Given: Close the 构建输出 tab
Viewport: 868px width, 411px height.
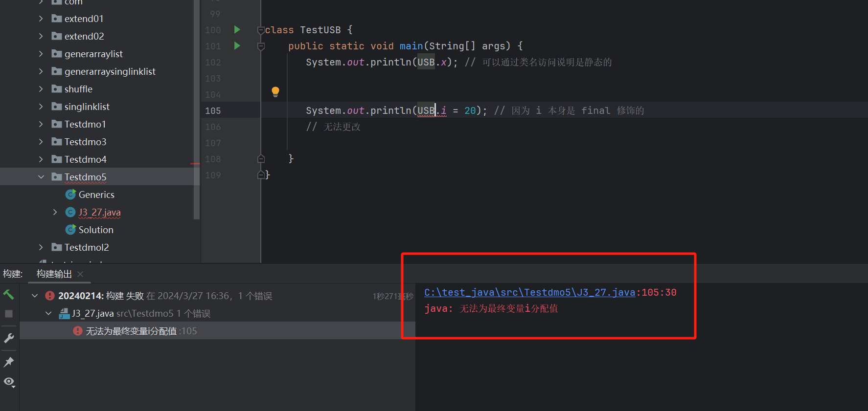Looking at the screenshot, I should 80,274.
